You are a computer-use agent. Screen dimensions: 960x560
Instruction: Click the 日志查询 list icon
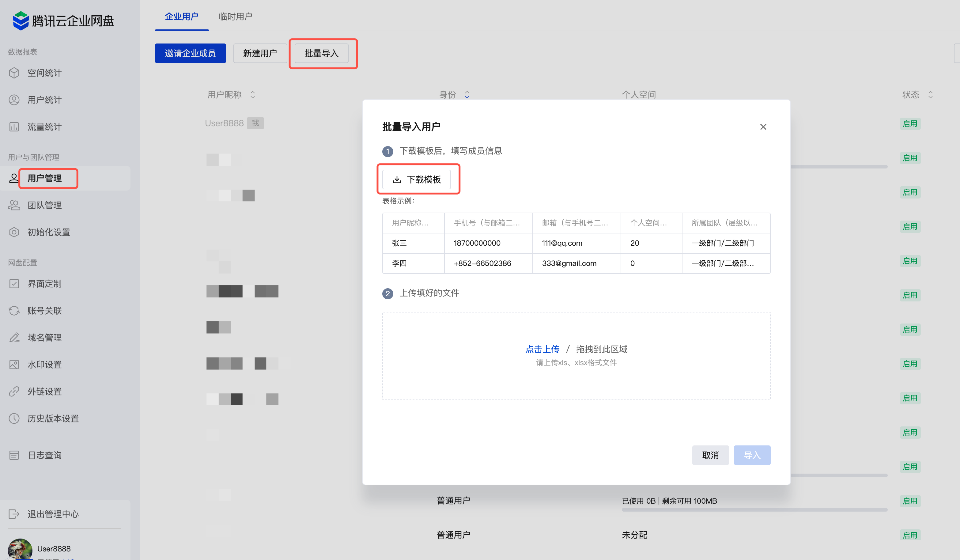pos(14,455)
